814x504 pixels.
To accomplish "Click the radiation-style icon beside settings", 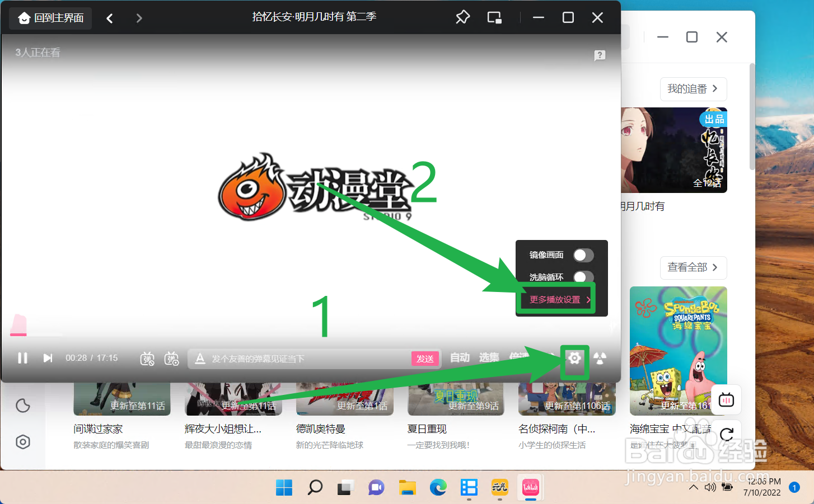I will (600, 358).
